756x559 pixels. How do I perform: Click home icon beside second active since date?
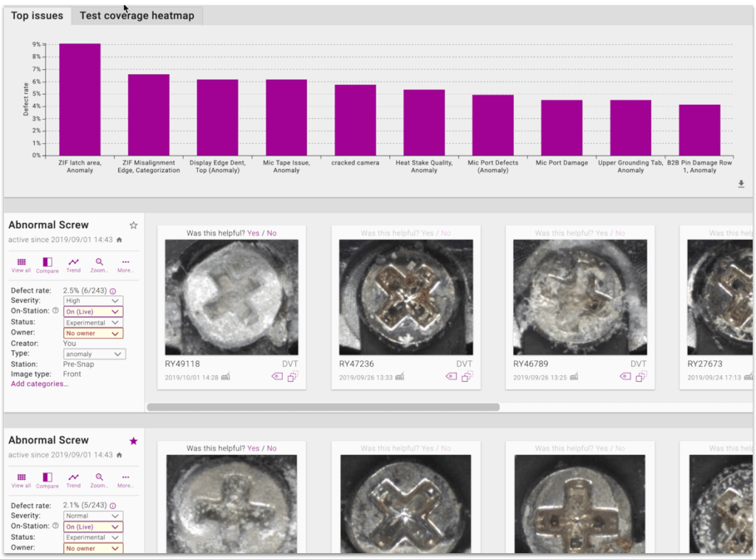(119, 455)
